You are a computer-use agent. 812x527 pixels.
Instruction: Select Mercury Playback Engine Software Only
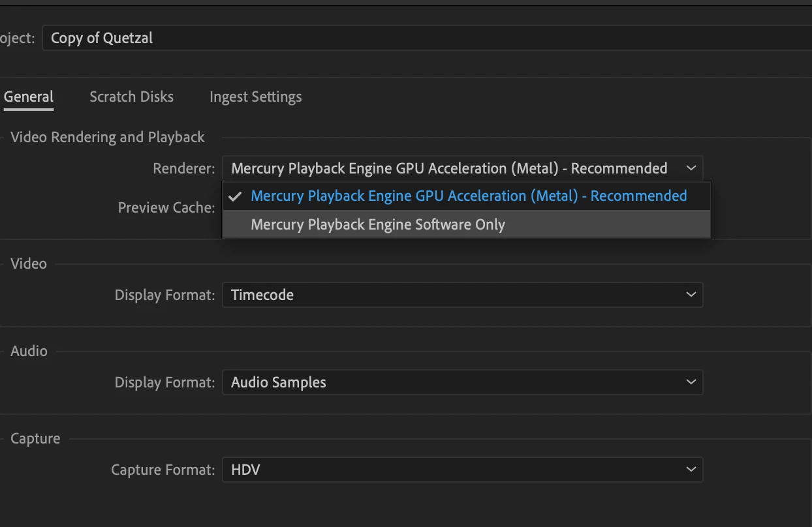[378, 225]
